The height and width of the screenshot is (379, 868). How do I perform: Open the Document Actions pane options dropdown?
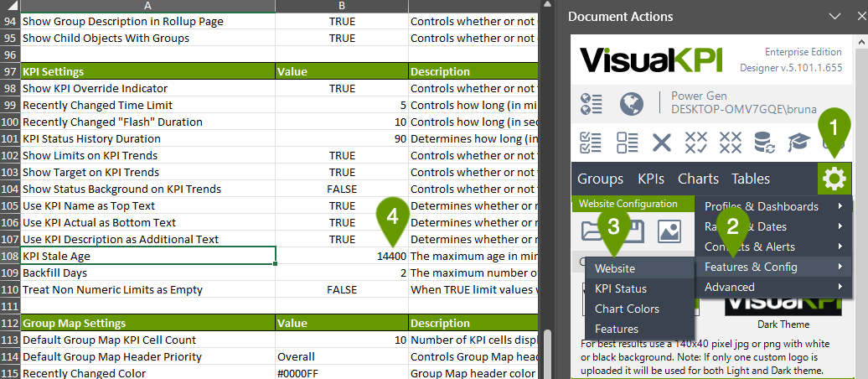(x=834, y=16)
